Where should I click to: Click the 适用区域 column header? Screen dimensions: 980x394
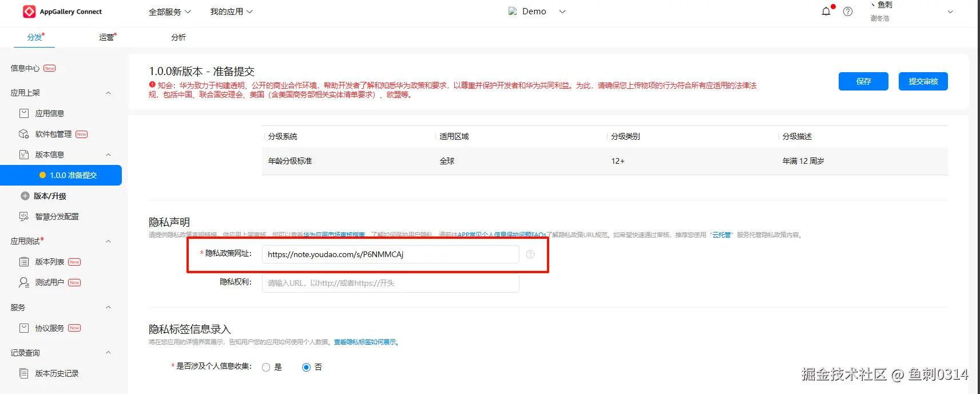point(454,136)
